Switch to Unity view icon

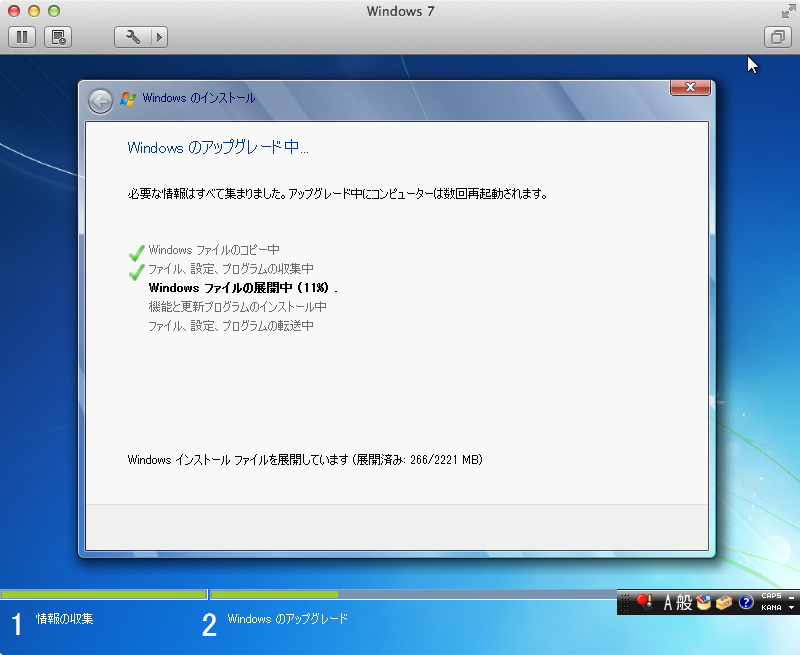coord(778,37)
